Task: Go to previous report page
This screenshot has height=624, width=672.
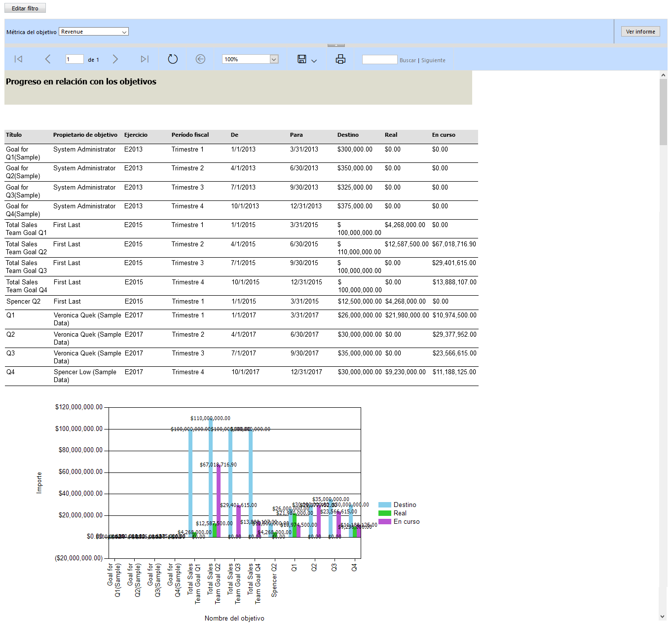Action: click(47, 59)
